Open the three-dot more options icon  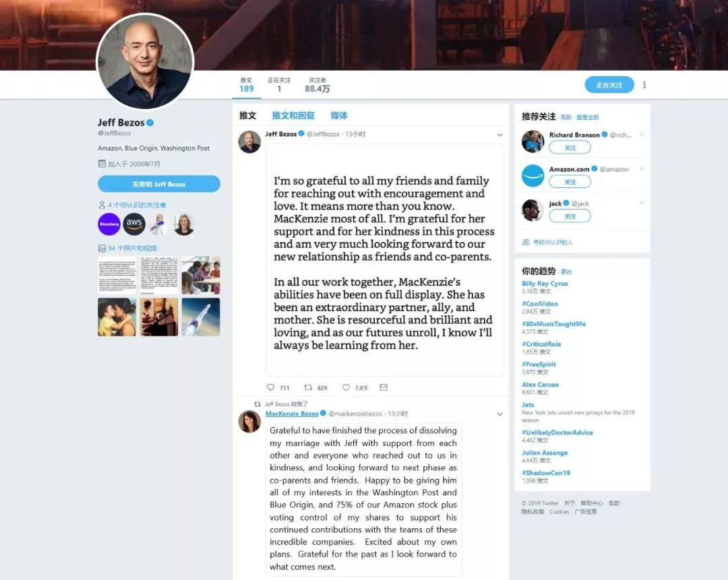(x=644, y=85)
